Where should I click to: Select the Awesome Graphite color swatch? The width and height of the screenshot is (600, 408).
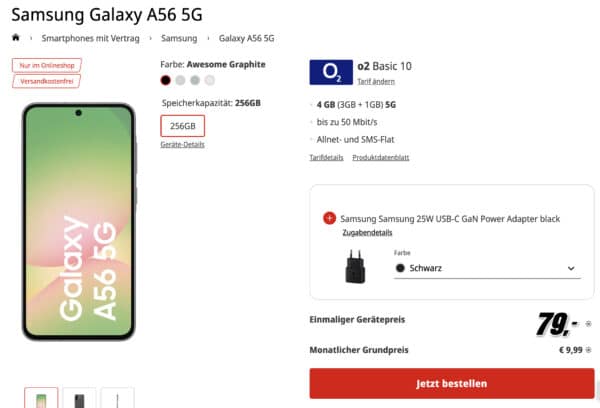[x=166, y=80]
